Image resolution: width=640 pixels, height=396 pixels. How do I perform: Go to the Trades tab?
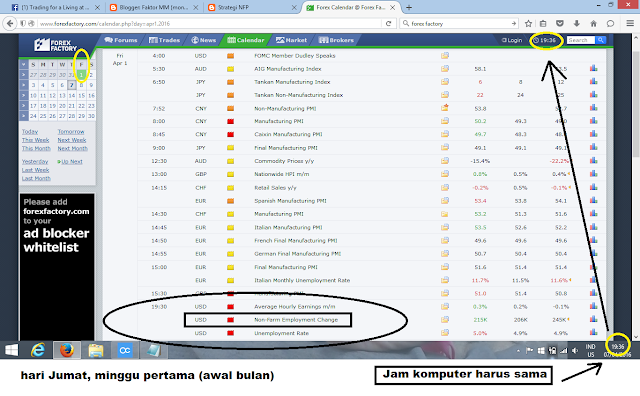pos(164,40)
